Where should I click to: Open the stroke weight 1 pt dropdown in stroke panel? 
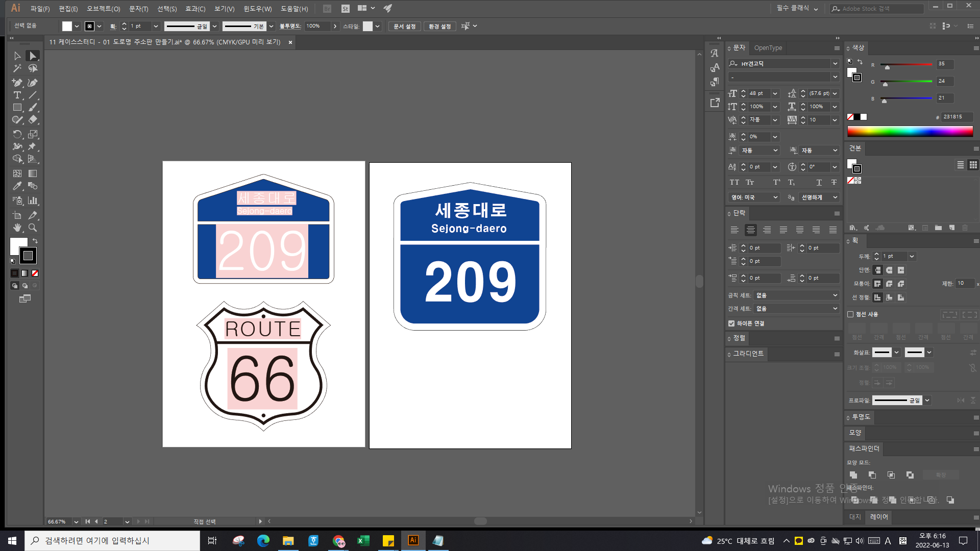tap(912, 256)
